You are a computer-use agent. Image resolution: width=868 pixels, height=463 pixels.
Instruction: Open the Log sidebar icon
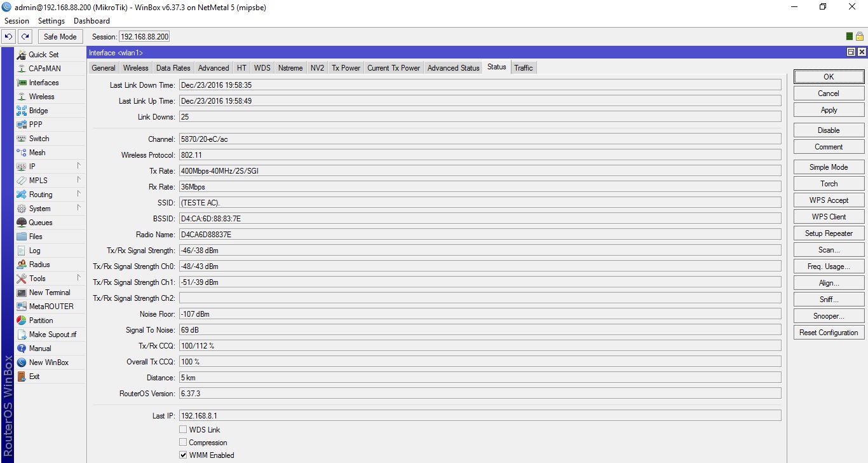click(x=22, y=251)
